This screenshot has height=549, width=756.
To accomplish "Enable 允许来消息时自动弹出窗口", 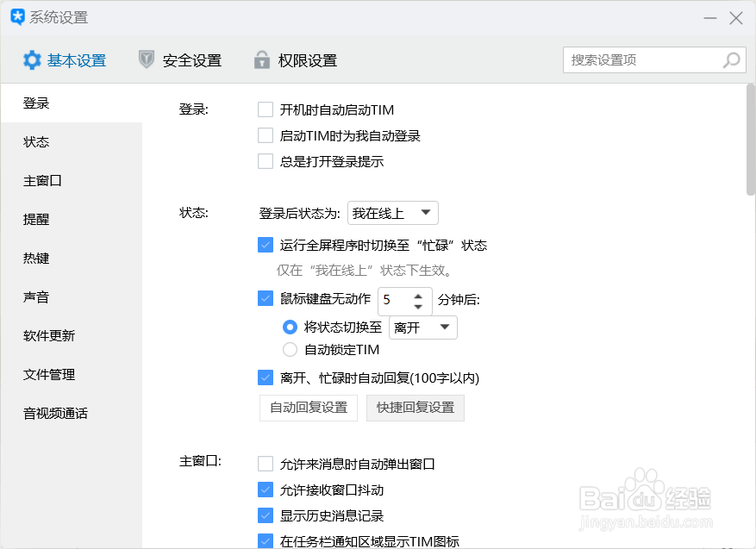I will (x=266, y=463).
